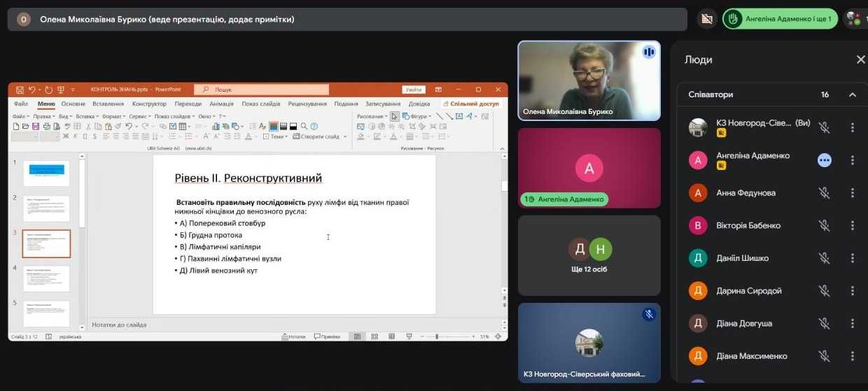The image size is (868, 391).
Task: Click the Нотатки notes icon in status bar
Action: [x=293, y=336]
